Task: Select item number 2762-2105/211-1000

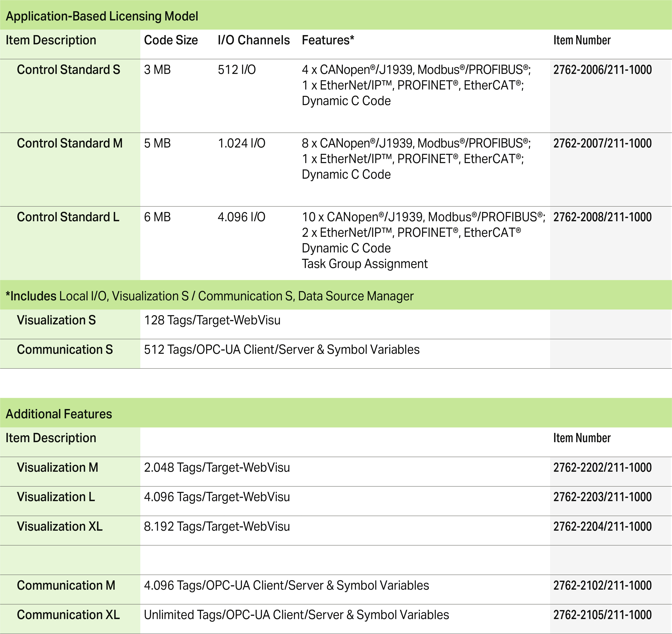Action: [602, 615]
